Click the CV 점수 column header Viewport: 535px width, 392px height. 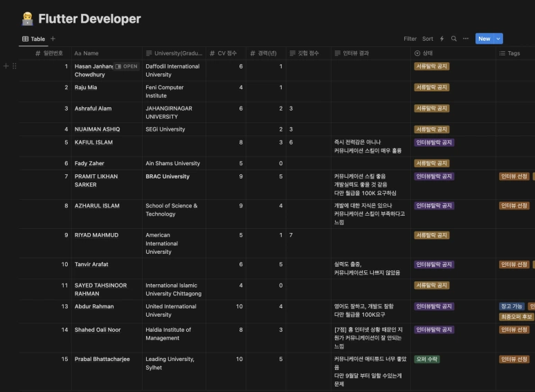coord(223,53)
